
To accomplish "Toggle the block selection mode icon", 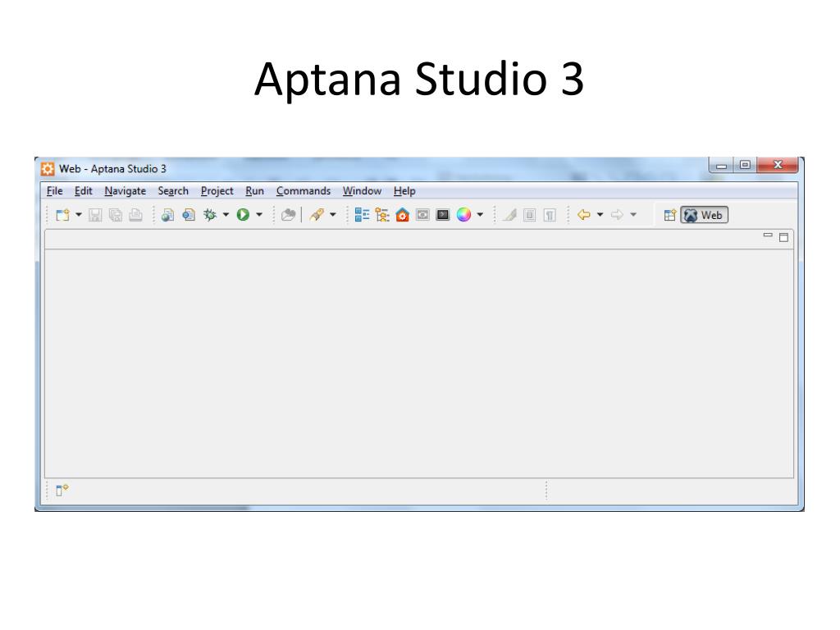I will pyautogui.click(x=529, y=215).
